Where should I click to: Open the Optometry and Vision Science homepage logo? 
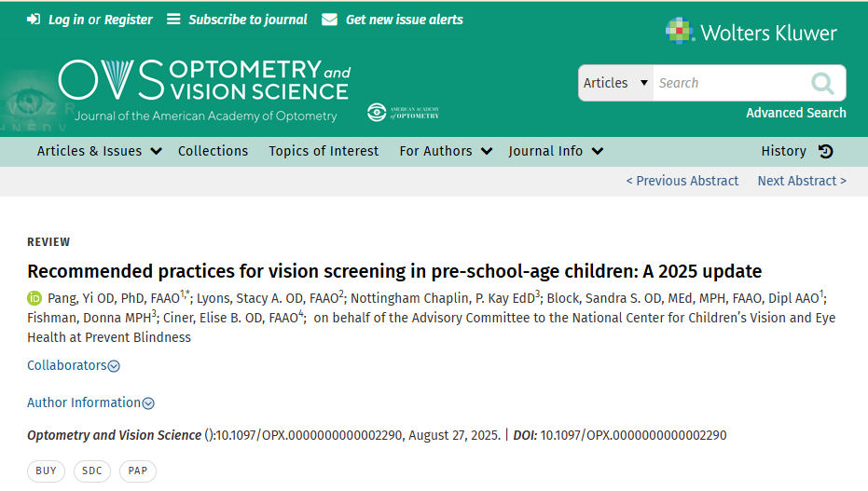(x=204, y=89)
